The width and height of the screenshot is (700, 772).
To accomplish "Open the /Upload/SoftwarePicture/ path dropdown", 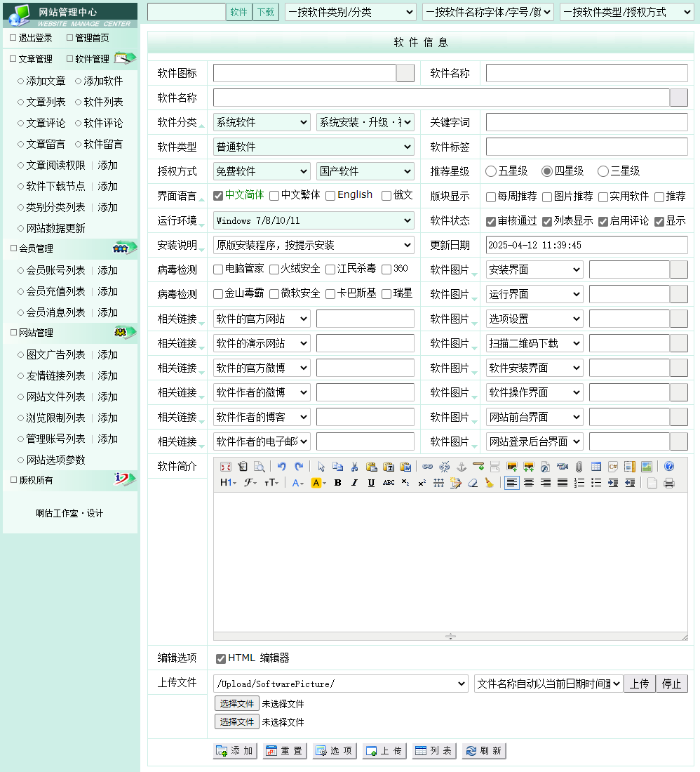I will click(340, 684).
